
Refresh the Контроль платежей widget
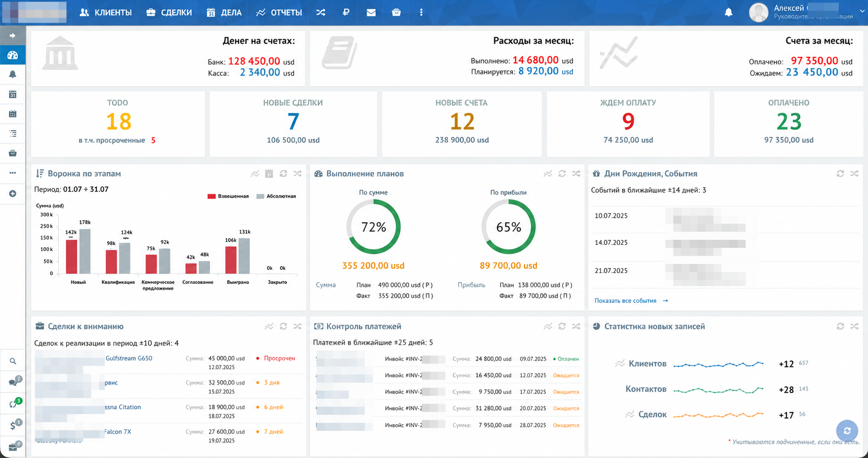click(x=562, y=326)
